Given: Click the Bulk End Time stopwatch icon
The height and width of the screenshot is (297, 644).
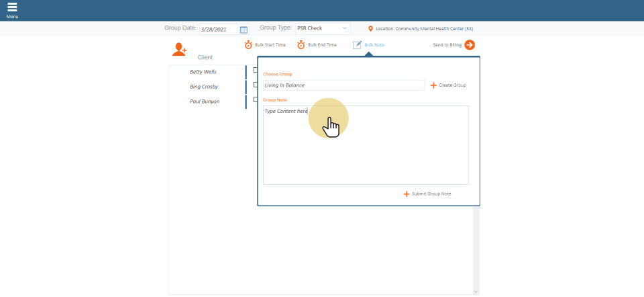Looking at the screenshot, I should click(301, 45).
